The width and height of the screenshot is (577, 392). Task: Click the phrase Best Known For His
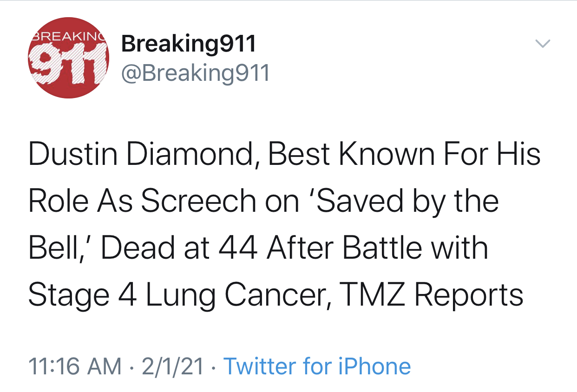(x=404, y=155)
